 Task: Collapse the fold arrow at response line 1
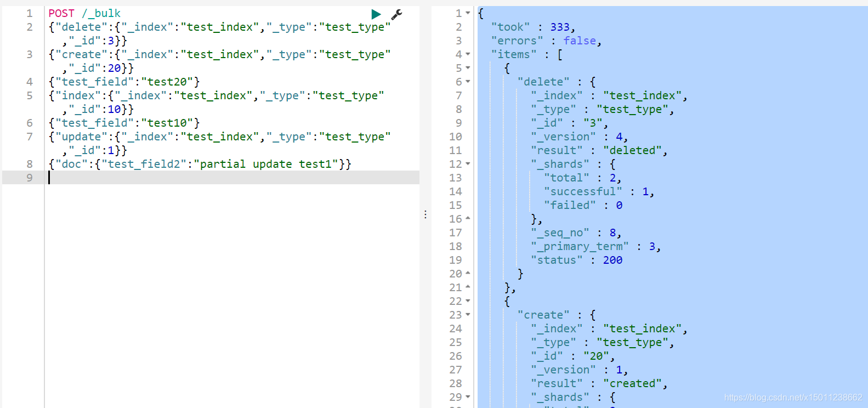468,13
